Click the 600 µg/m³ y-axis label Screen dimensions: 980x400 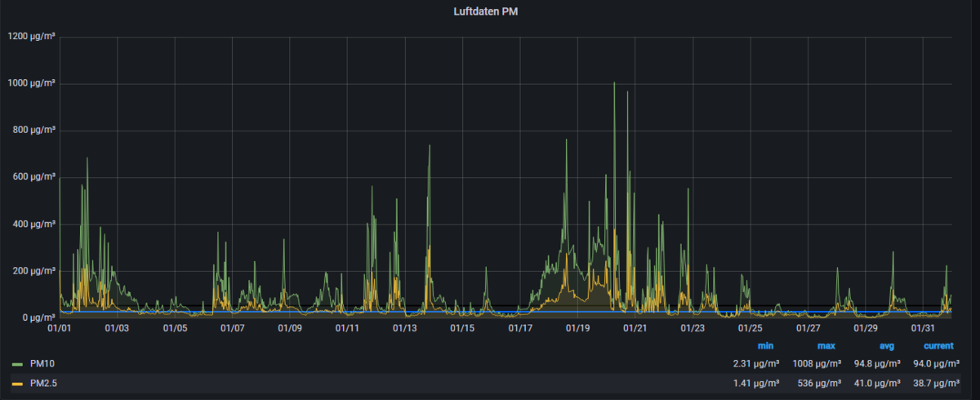pos(32,177)
